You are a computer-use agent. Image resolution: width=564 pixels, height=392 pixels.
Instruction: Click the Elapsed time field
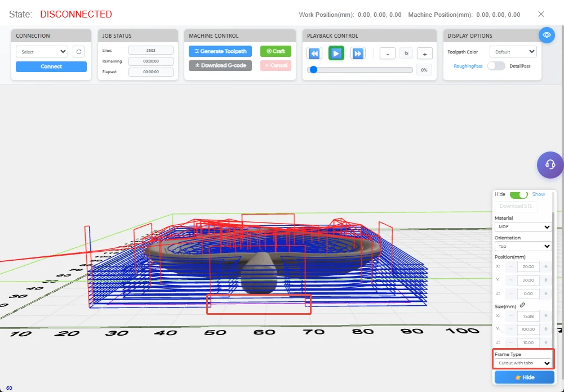(150, 72)
